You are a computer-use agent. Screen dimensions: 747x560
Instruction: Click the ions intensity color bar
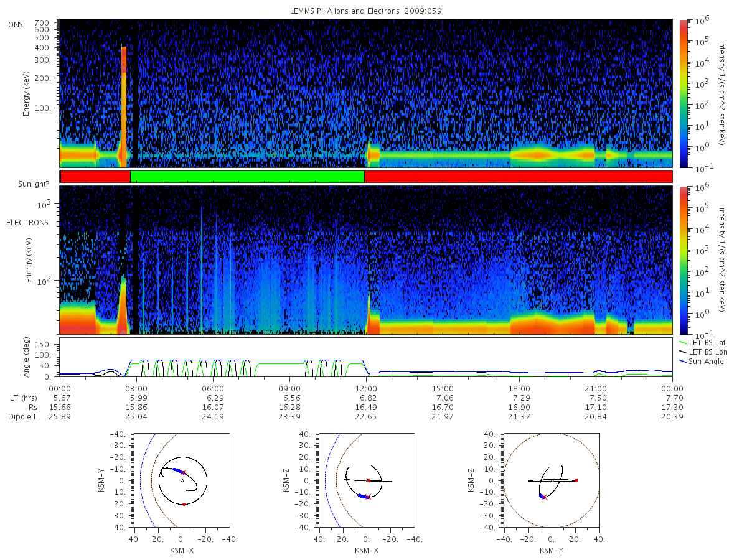tap(683, 93)
